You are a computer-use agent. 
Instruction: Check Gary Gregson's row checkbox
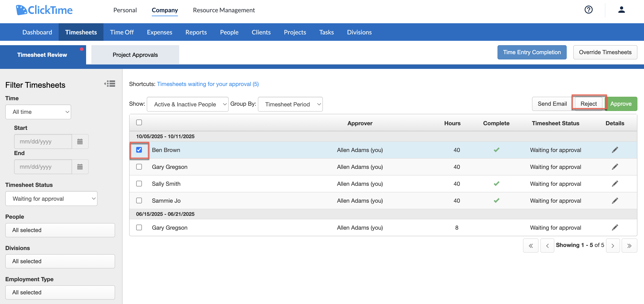139,167
